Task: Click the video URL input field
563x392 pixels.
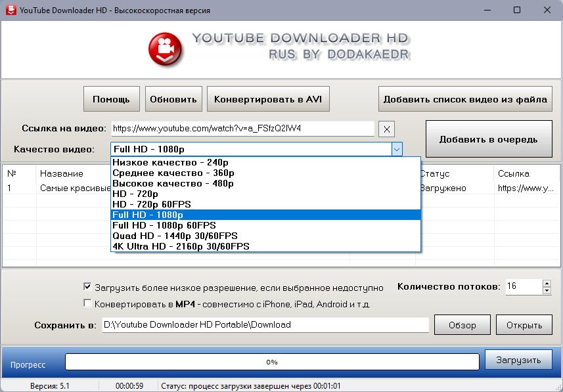Action: (x=242, y=128)
